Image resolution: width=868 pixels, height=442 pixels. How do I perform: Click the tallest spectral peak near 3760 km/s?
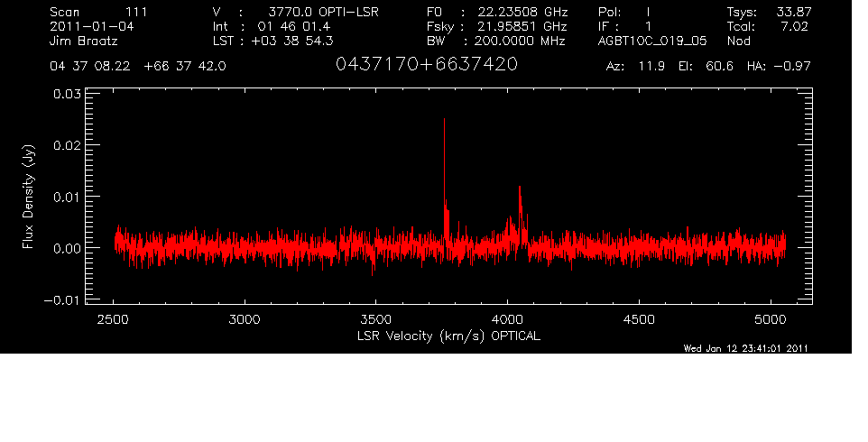tap(444, 122)
